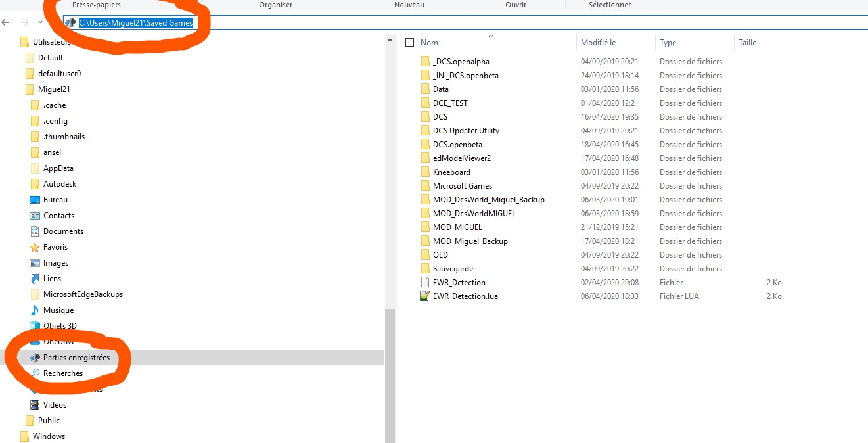This screenshot has width=868, height=443.
Task: Click the Objets 3D cube icon
Action: [35, 326]
